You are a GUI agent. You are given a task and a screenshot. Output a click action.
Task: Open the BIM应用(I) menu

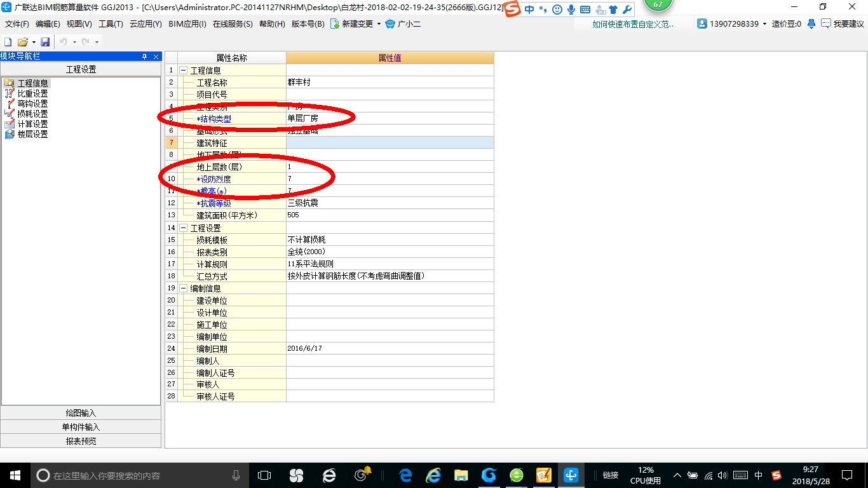[x=187, y=24]
